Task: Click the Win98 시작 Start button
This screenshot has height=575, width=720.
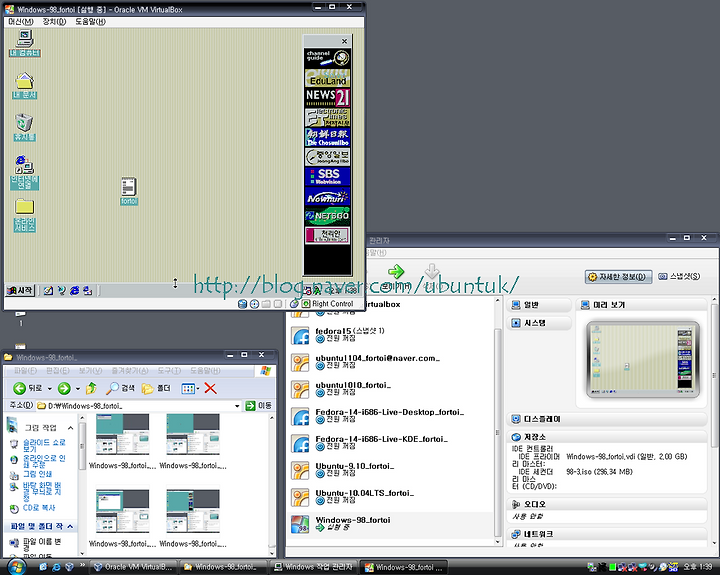Action: pyautogui.click(x=20, y=290)
